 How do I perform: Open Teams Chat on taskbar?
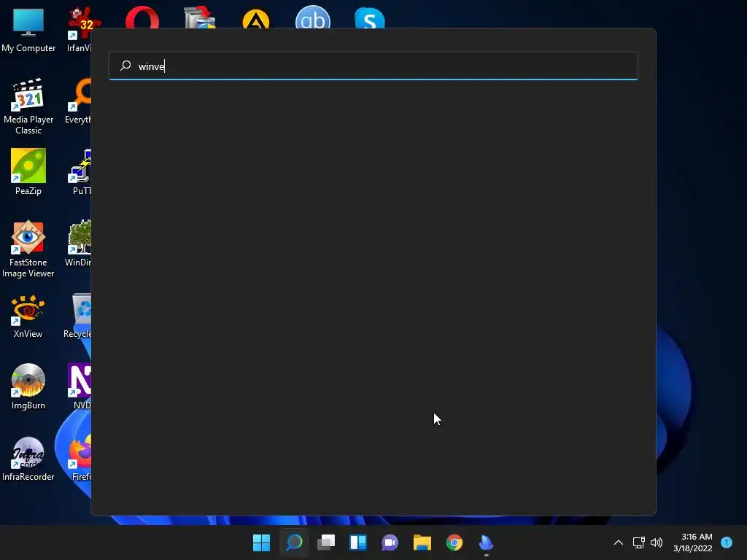click(x=390, y=542)
